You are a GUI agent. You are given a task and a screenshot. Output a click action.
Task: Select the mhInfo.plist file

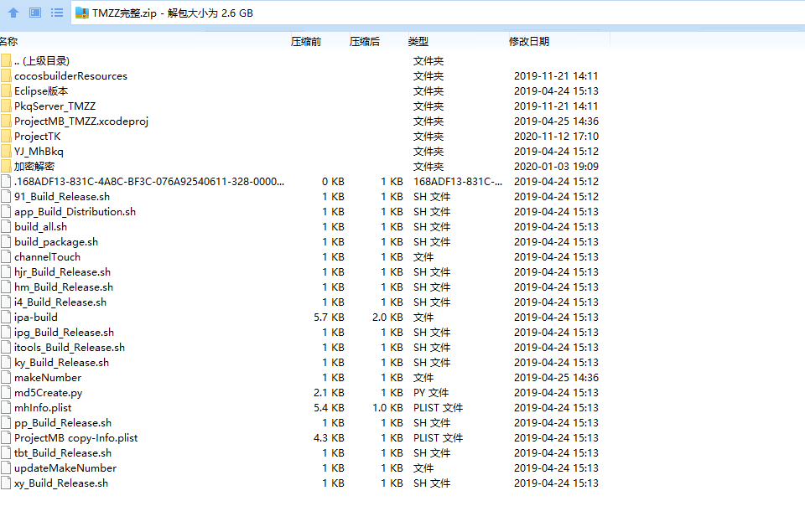pos(43,408)
